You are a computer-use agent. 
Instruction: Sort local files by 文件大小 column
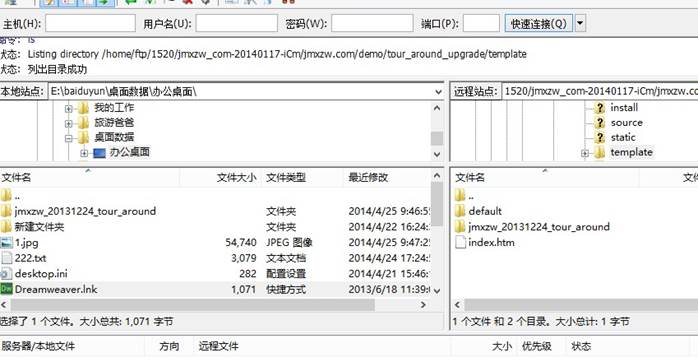point(236,178)
